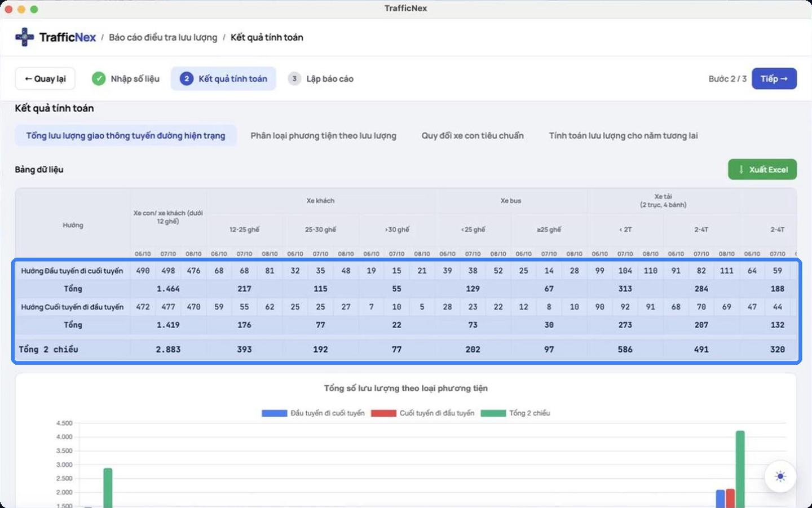This screenshot has width=812, height=508.
Task: Select the 25-30 ghế sub-header
Action: point(320,229)
